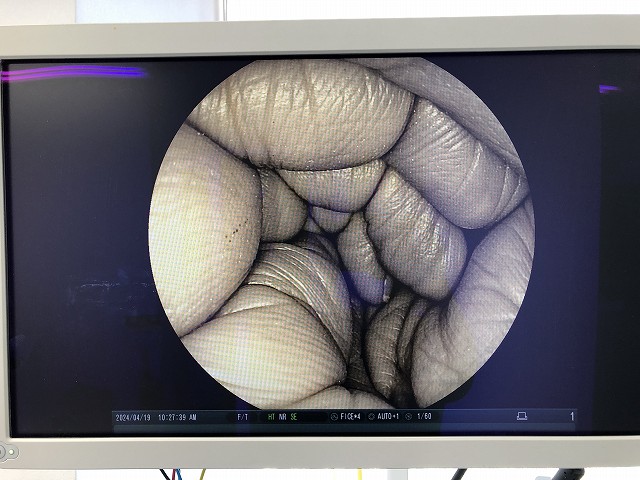Click the FICE*4 label
The image size is (640, 480).
coord(351,416)
